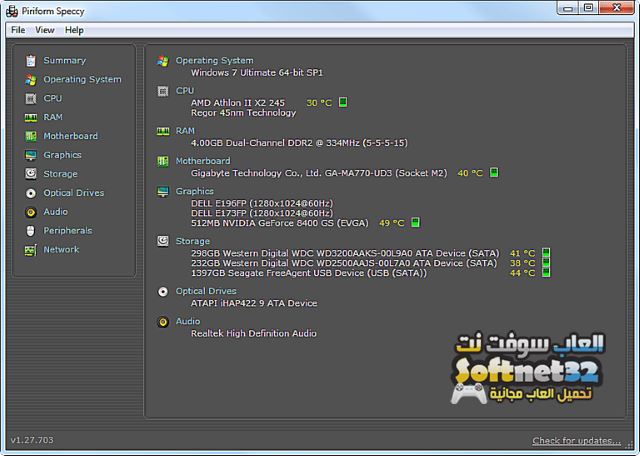Viewport: 640px width, 456px height.
Task: Click the Operating System heading link
Action: click(215, 60)
